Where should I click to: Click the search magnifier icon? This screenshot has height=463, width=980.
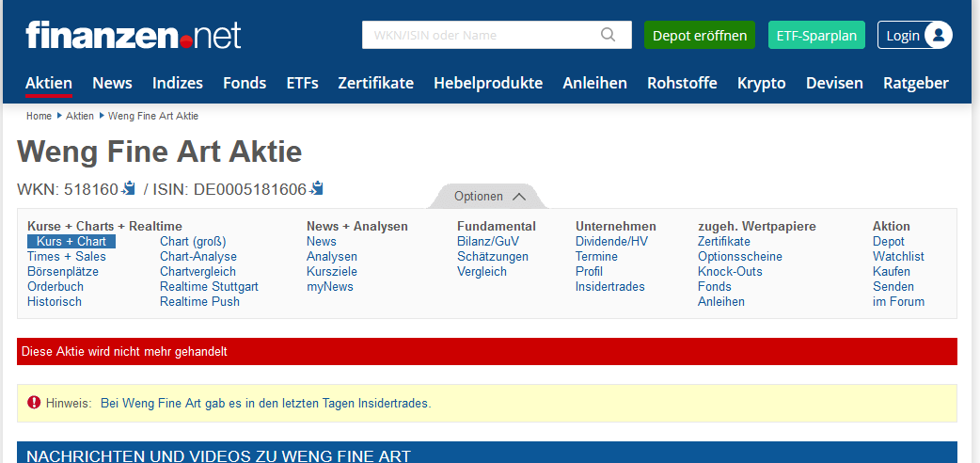(608, 35)
